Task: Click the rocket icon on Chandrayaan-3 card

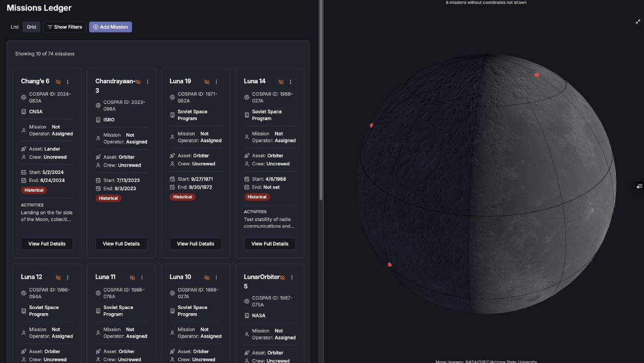Action: click(x=98, y=157)
